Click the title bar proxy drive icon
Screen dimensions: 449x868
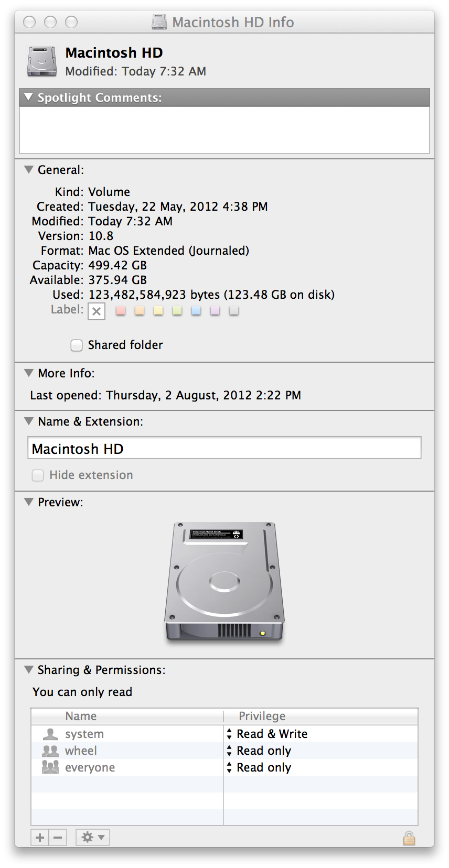pyautogui.click(x=159, y=22)
